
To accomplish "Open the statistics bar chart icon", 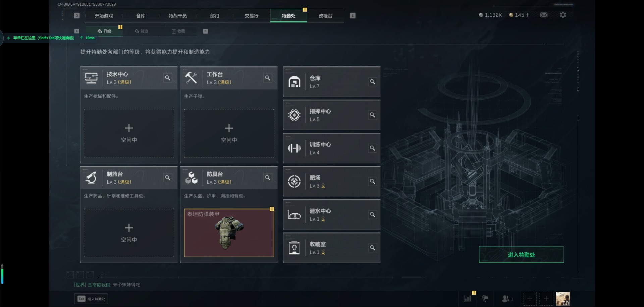I will point(467,299).
